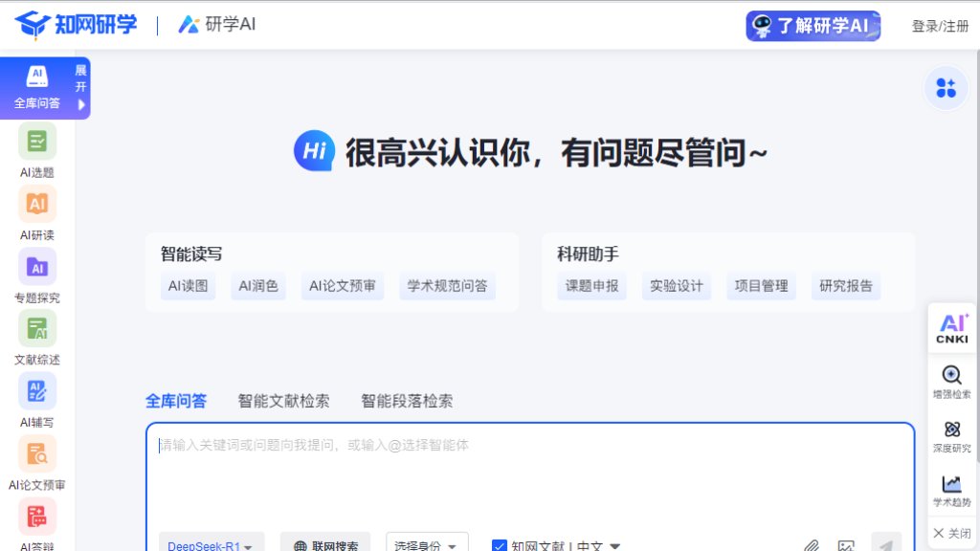Click the attachment paperclip icon
980x551 pixels.
[813, 545]
